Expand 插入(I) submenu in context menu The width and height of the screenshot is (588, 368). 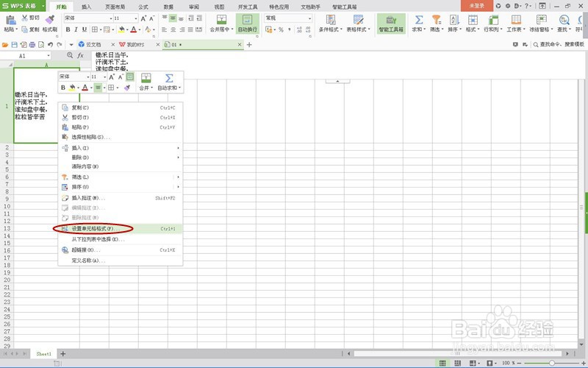121,148
